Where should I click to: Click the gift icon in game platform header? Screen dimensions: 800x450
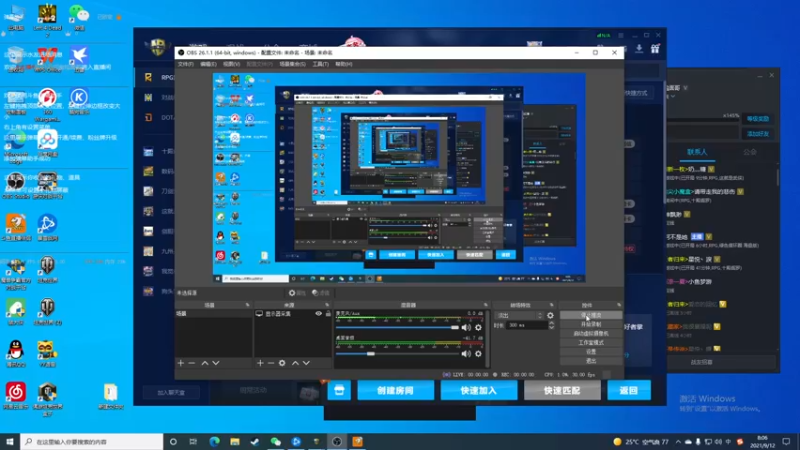pos(655,49)
